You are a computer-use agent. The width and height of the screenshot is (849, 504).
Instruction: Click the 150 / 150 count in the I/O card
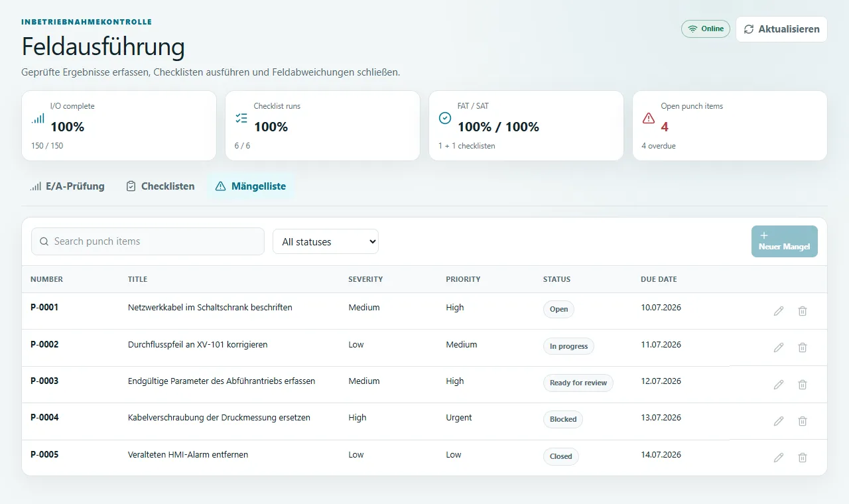[x=47, y=146]
